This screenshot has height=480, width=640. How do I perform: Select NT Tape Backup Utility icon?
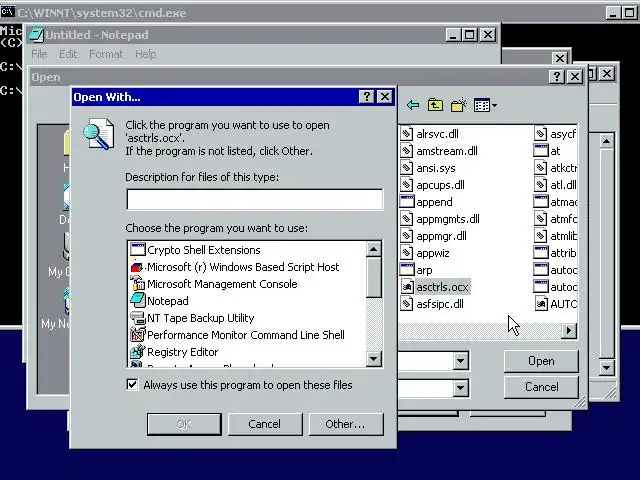[138, 318]
